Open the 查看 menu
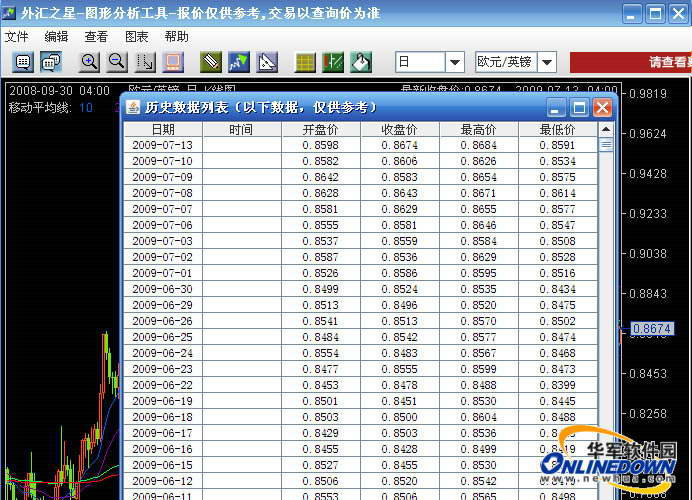The height and width of the screenshot is (500, 692). point(96,37)
